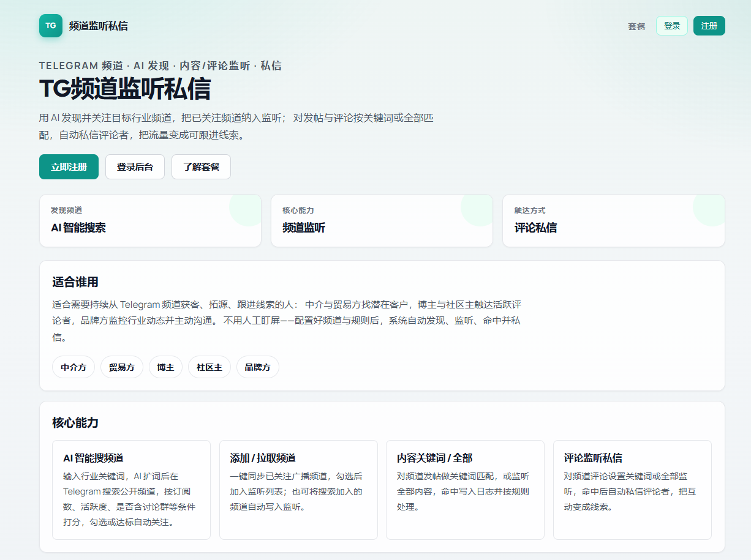Click the TG logo icon
The width and height of the screenshot is (751, 560).
click(51, 26)
